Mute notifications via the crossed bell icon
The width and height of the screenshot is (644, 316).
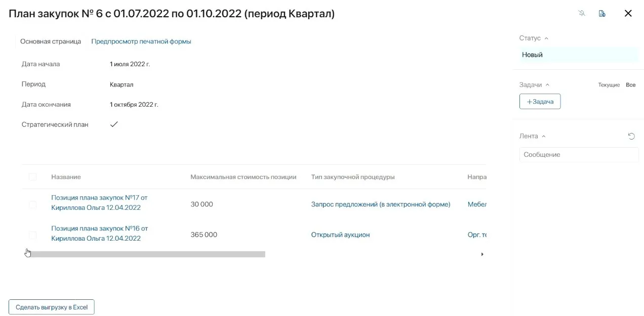[x=582, y=13]
